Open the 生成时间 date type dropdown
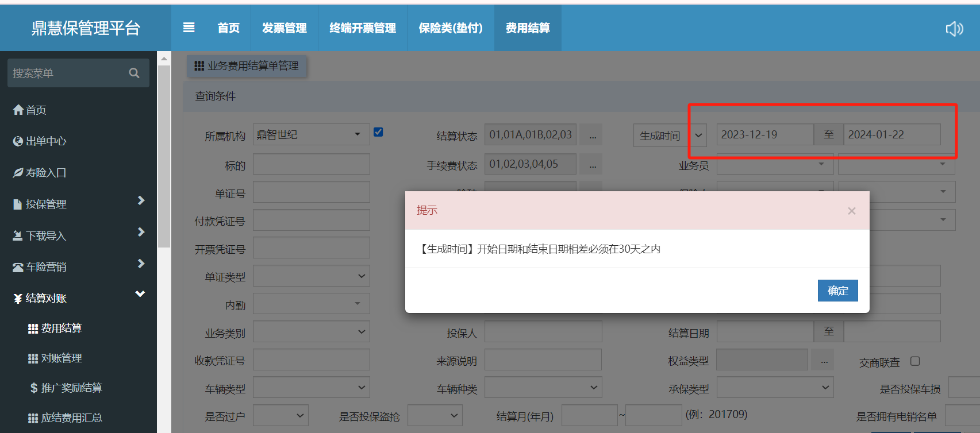Screen dimensions: 980x433 pyautogui.click(x=670, y=136)
